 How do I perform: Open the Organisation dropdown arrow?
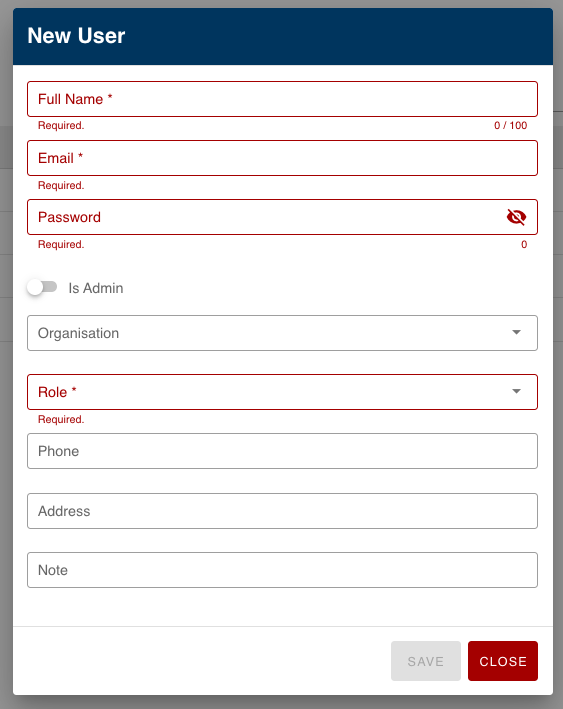(x=516, y=332)
